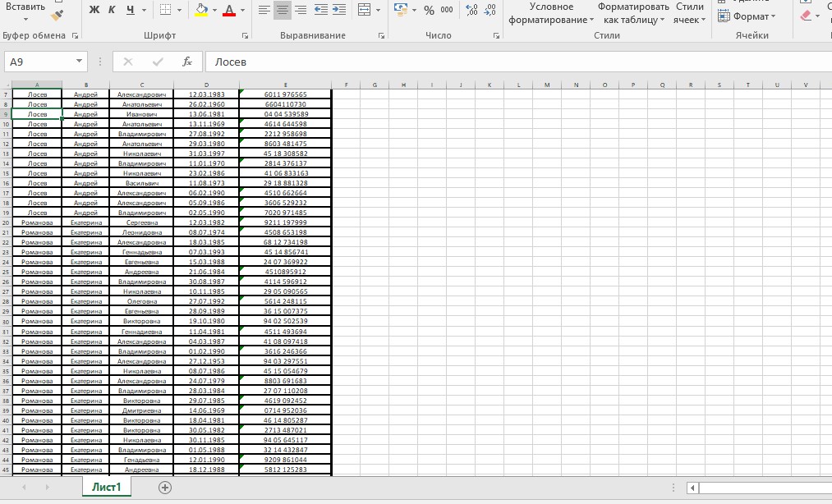Toggle center text alignment
Screen dimensions: 832x504
pyautogui.click(x=283, y=10)
